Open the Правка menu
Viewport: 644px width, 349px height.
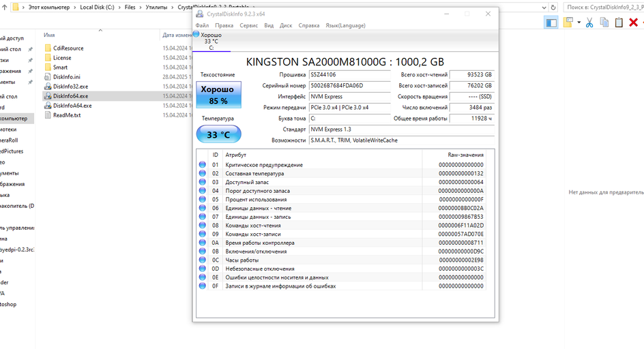[x=224, y=25]
